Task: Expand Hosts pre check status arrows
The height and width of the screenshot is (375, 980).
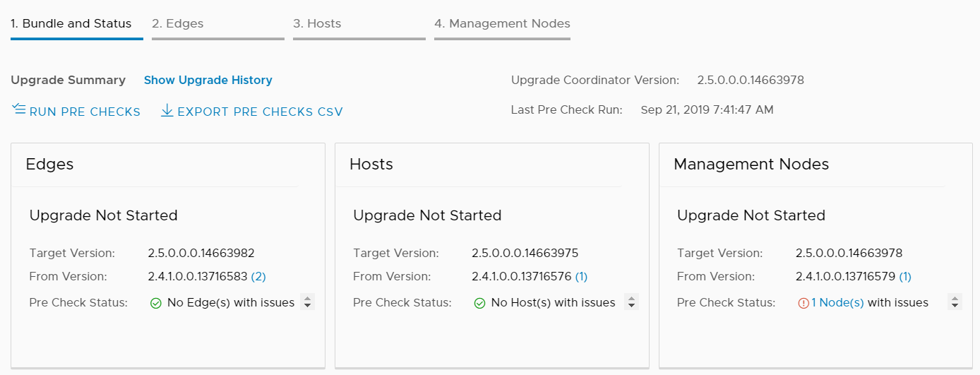Action: [632, 302]
